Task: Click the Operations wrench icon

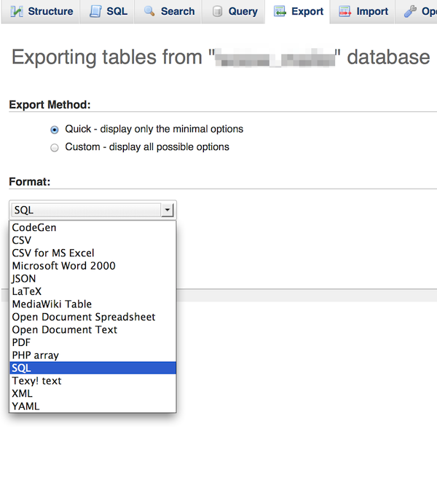Action: tap(411, 12)
